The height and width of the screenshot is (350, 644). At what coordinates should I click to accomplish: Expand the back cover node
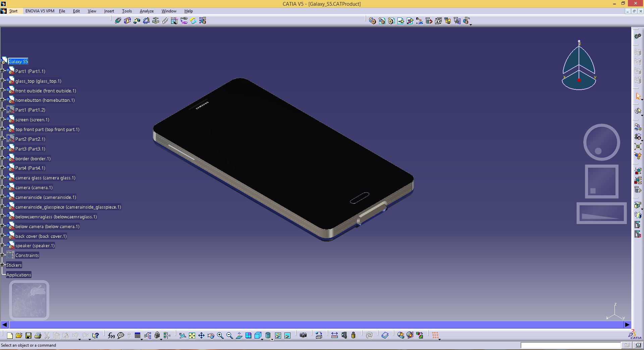pyautogui.click(x=2, y=235)
